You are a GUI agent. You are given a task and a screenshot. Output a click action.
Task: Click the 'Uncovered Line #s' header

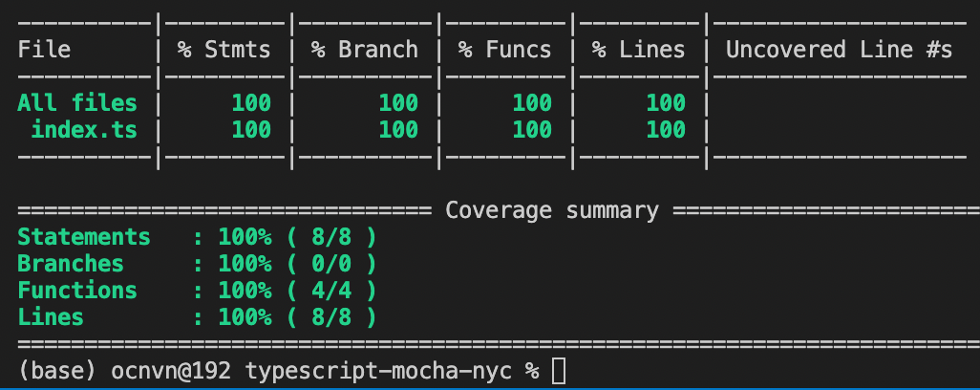[839, 50]
